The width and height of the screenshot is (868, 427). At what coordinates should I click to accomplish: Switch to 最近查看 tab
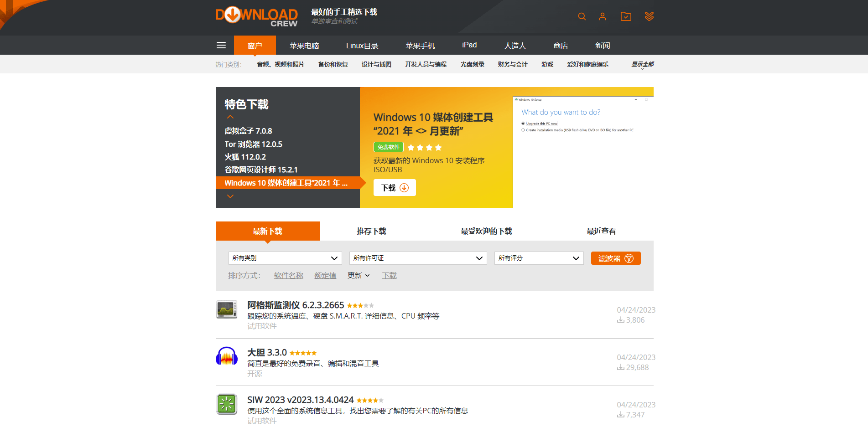[x=601, y=231]
